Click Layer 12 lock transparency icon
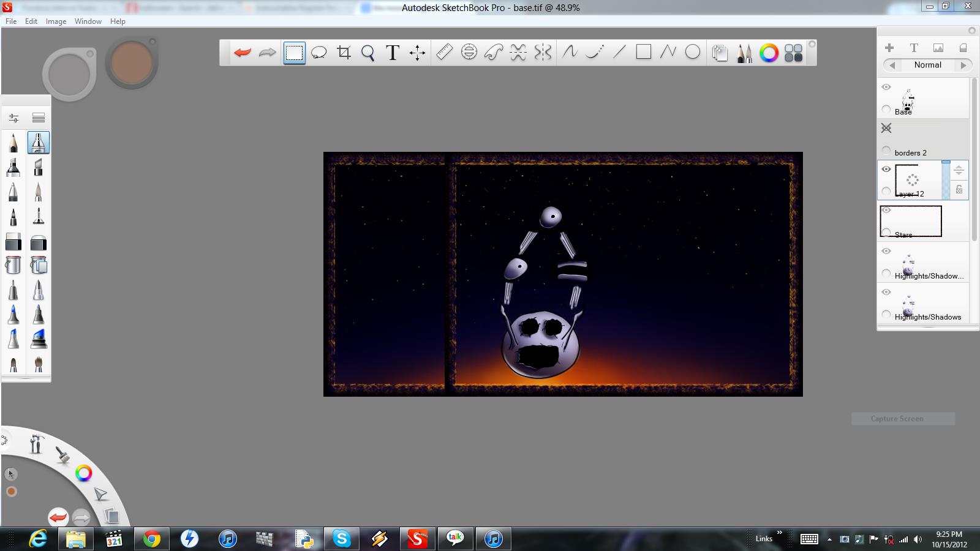The image size is (980, 551). 959,190
